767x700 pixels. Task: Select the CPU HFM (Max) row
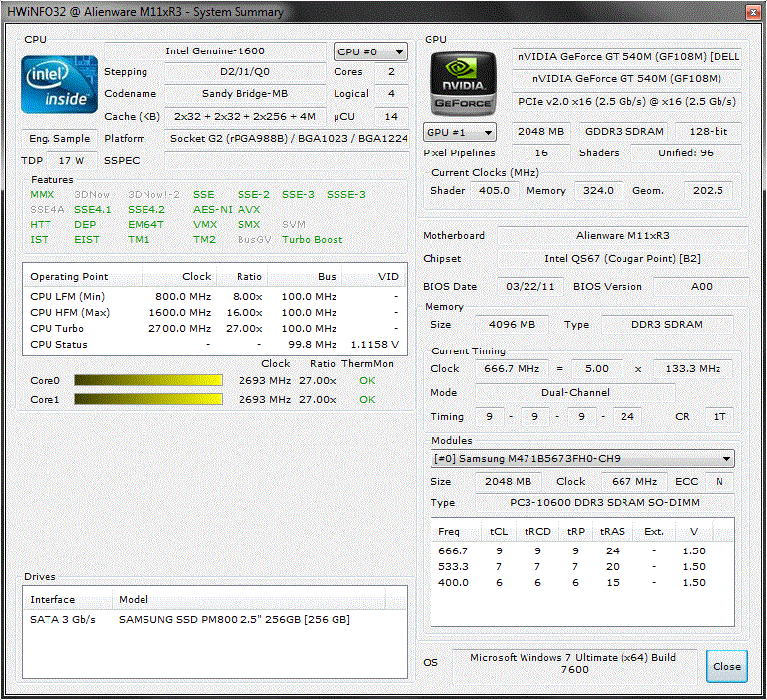click(x=214, y=312)
